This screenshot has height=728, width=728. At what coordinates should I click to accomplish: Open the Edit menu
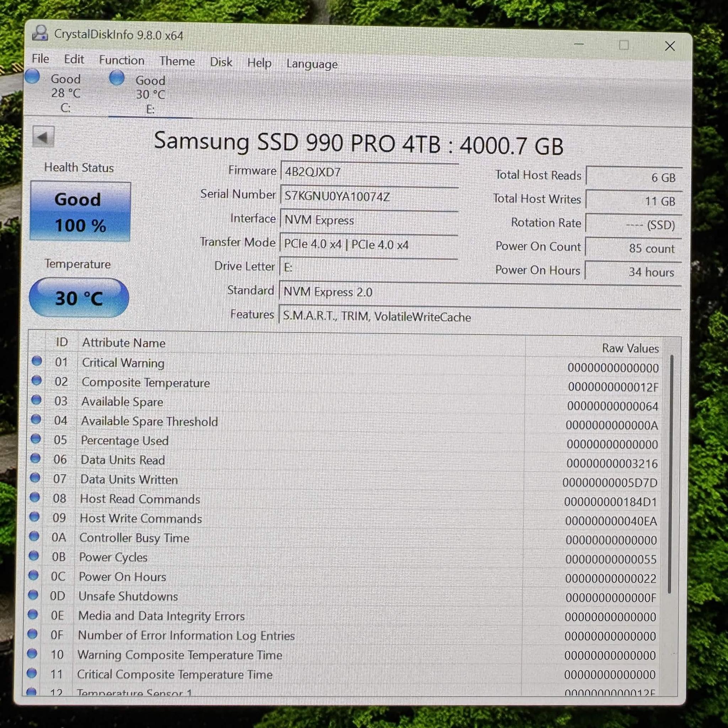pos(74,59)
